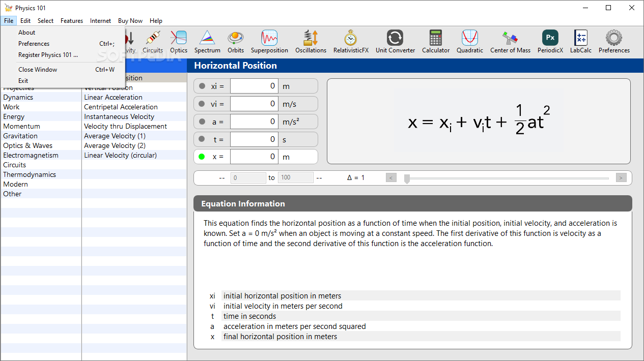Open the Center of Mass tool
644x361 pixels.
click(x=510, y=42)
